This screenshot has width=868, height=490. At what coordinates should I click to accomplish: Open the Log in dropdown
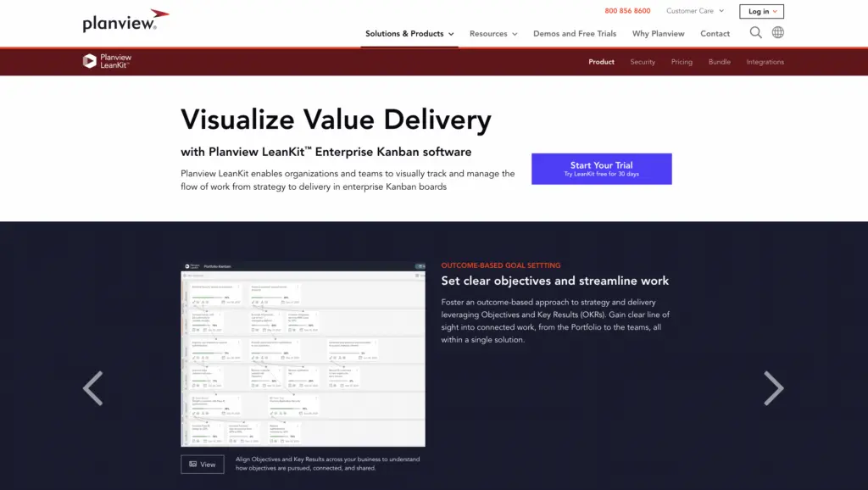tap(762, 12)
